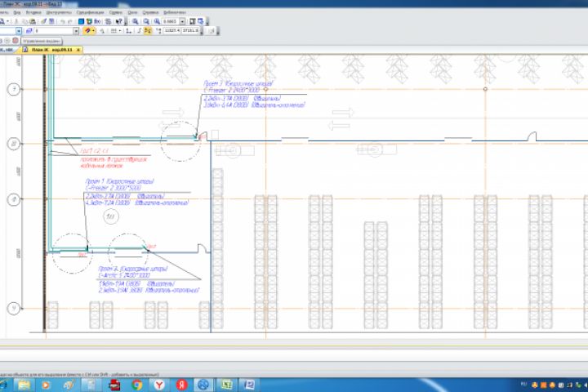Open Google Chrome from the taskbar
Screen dimensions: 588x392
tap(137, 385)
